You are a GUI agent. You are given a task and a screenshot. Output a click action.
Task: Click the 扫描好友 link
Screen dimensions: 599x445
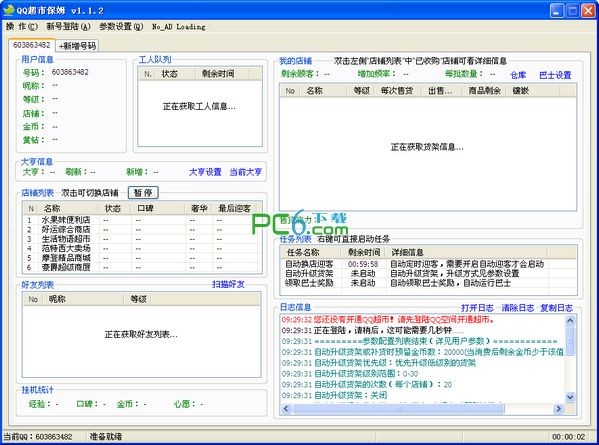pyautogui.click(x=228, y=284)
